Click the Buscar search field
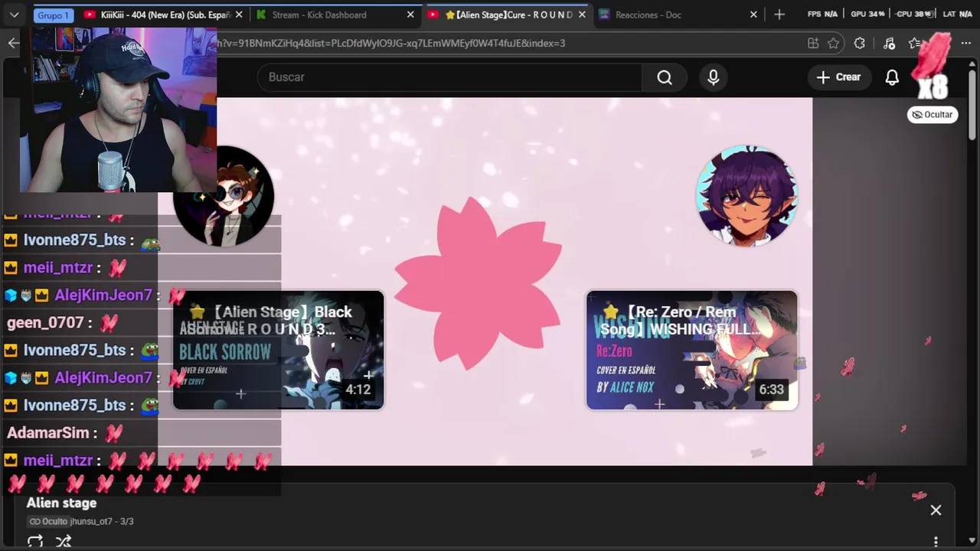 pyautogui.click(x=450, y=77)
